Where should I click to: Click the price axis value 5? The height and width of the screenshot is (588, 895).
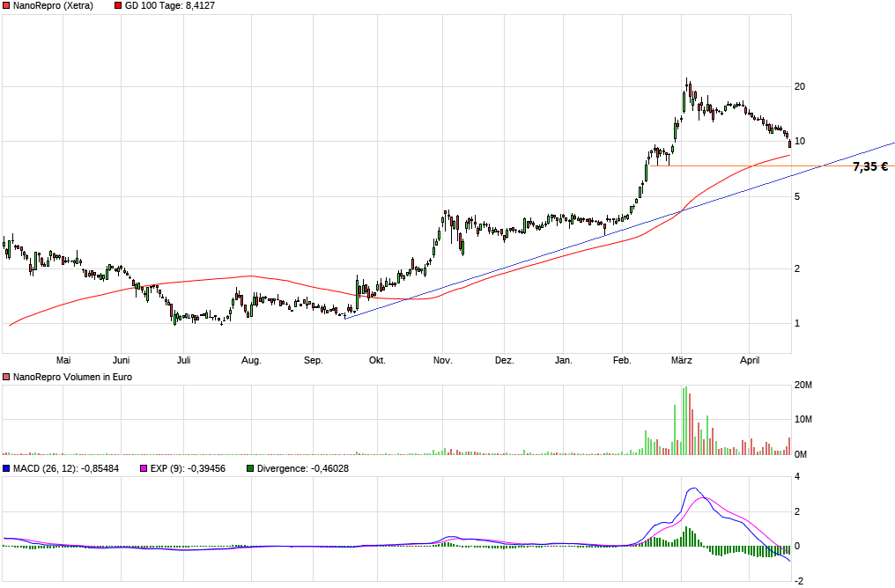797,197
